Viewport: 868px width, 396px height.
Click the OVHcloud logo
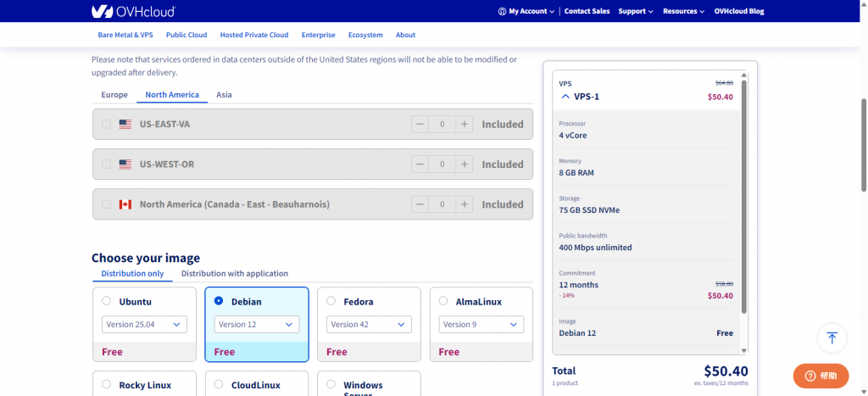pyautogui.click(x=133, y=11)
